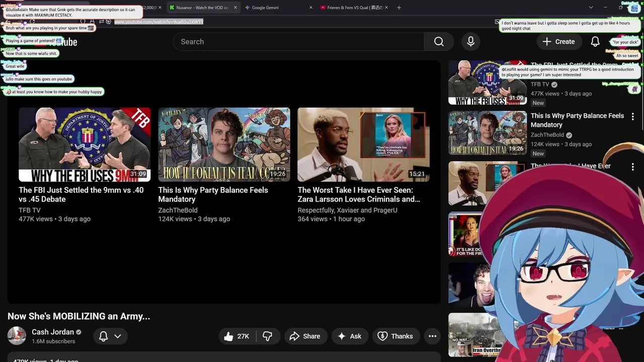This screenshot has height=362, width=644.
Task: Click endscreen title "This Is Why Party Balance Feels Mandatory"
Action: click(x=213, y=195)
